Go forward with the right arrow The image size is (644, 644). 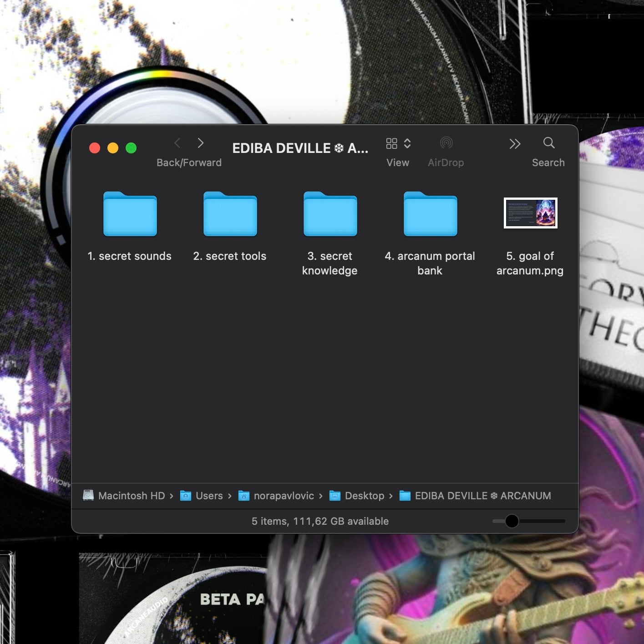200,143
